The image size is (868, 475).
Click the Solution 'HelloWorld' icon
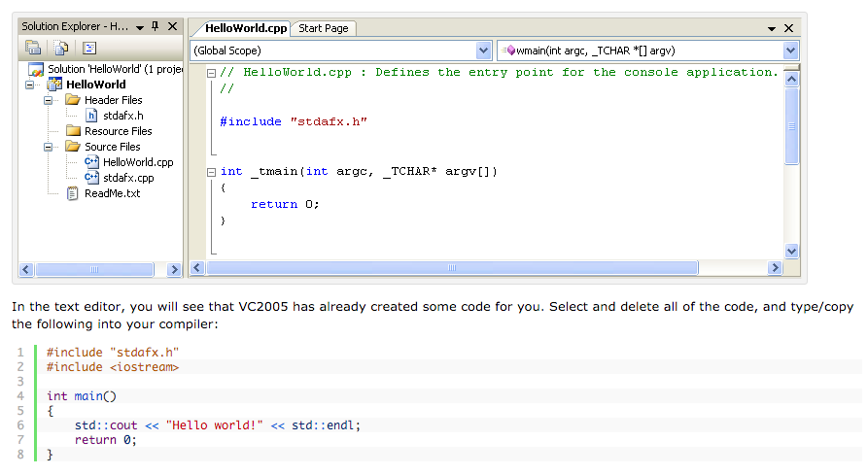36,69
